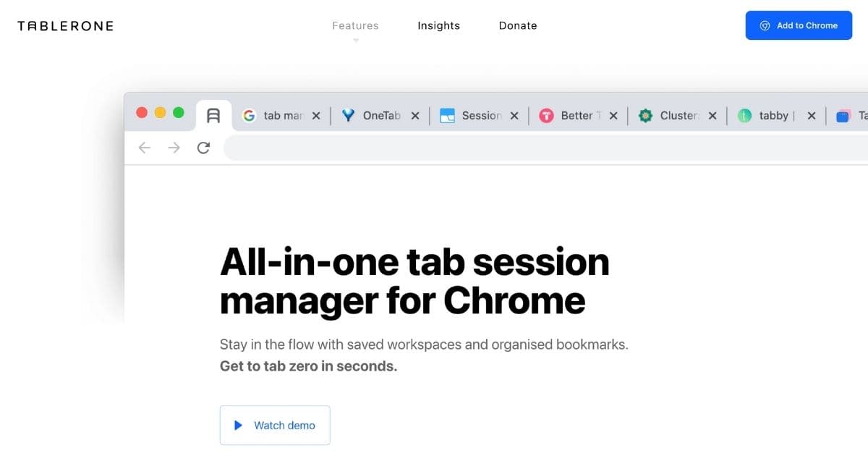Open the Insights page
Image resolution: width=868 pixels, height=456 pixels.
438,25
